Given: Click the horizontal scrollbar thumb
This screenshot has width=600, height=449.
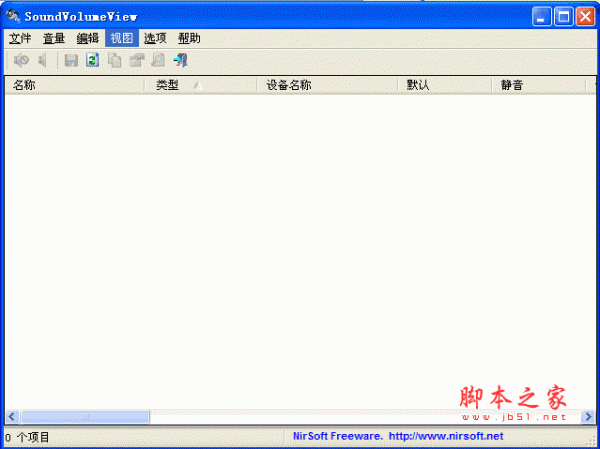Looking at the screenshot, I should (85, 416).
